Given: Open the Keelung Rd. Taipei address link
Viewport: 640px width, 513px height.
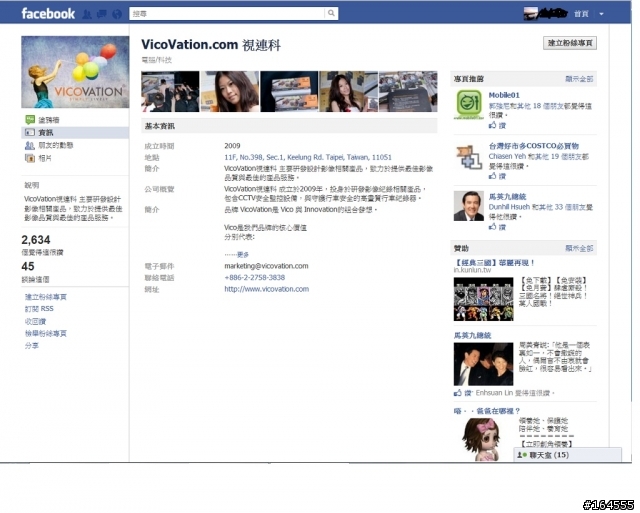Looking at the screenshot, I should [308, 157].
